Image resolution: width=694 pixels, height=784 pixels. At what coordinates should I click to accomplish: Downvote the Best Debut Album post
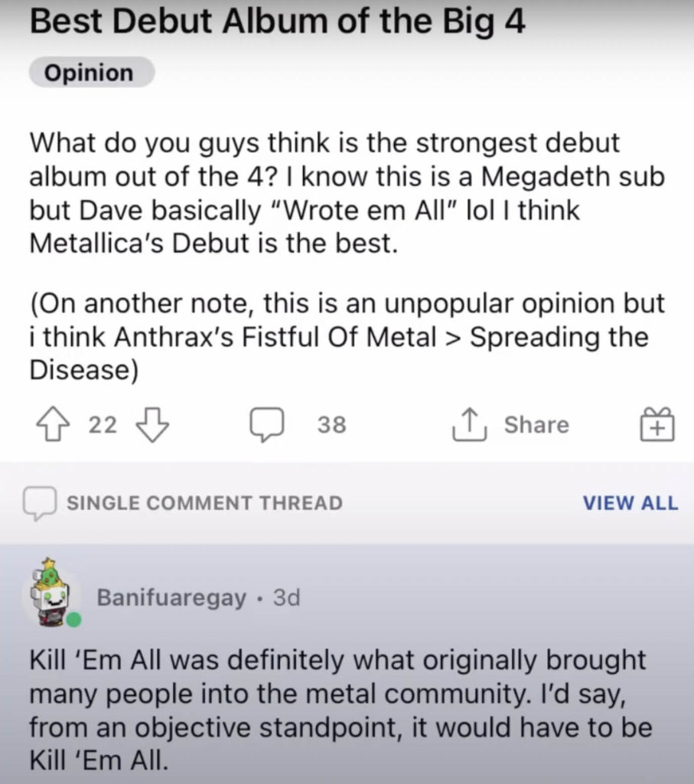[x=152, y=424]
